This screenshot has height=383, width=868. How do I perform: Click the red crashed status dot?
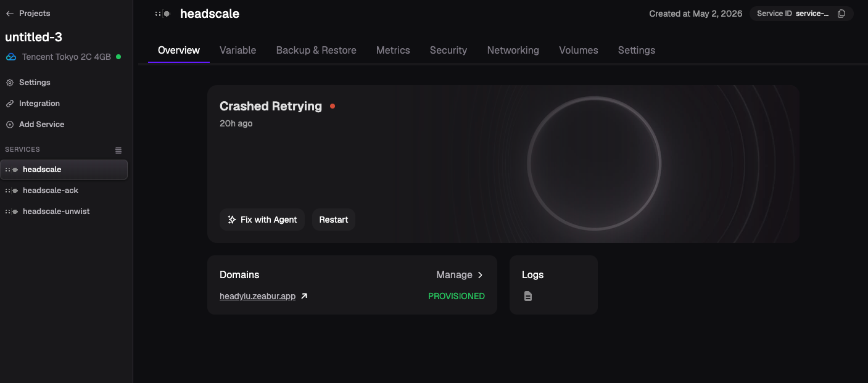(x=333, y=106)
